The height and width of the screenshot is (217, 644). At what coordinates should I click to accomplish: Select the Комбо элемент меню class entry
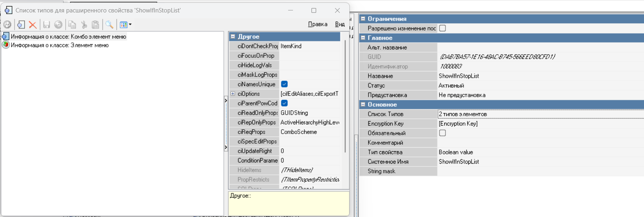(68, 37)
